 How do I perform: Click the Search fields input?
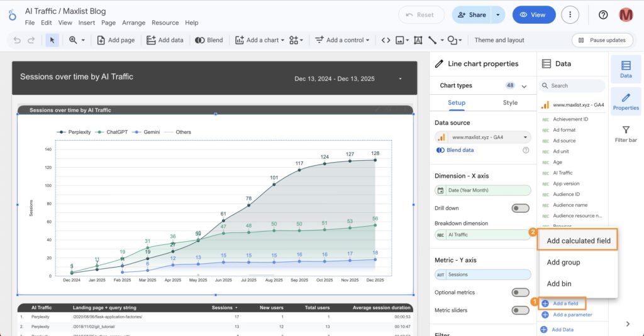572,86
